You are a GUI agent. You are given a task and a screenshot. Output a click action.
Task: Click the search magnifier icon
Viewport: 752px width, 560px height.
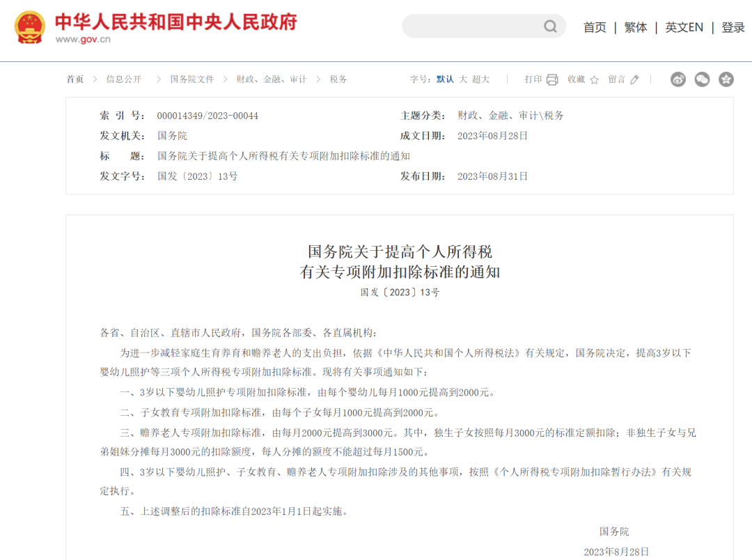coord(551,26)
